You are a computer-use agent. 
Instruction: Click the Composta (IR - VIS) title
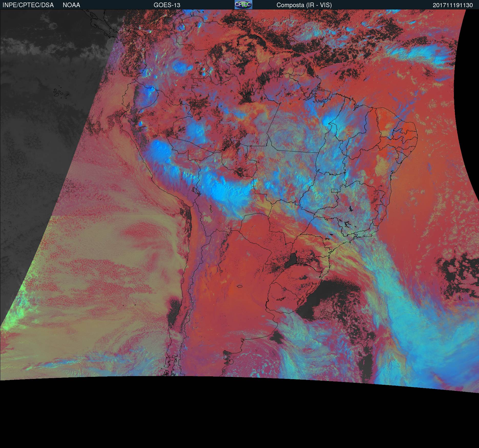tap(304, 5)
